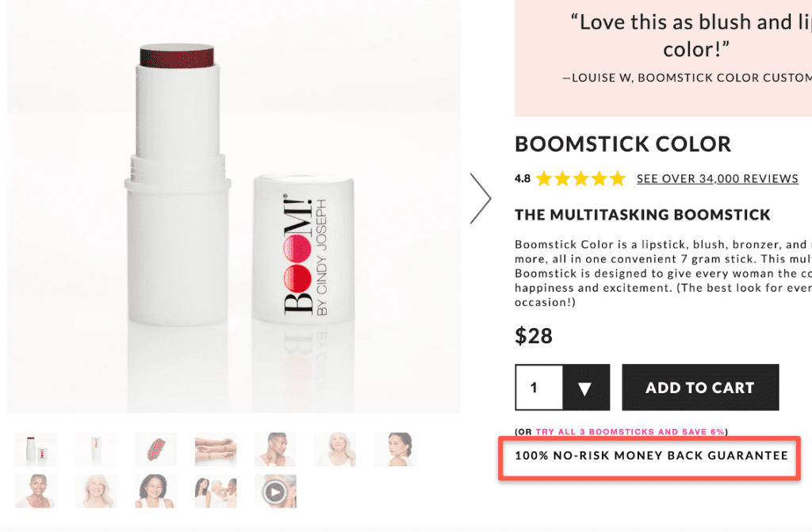Click the fourth rating star

599,178
